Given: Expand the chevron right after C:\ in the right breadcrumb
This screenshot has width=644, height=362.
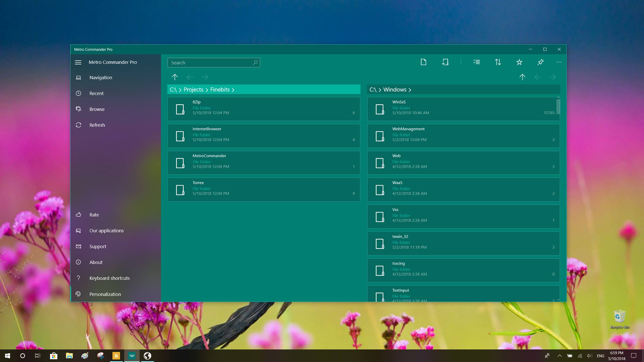Looking at the screenshot, I should [x=380, y=90].
